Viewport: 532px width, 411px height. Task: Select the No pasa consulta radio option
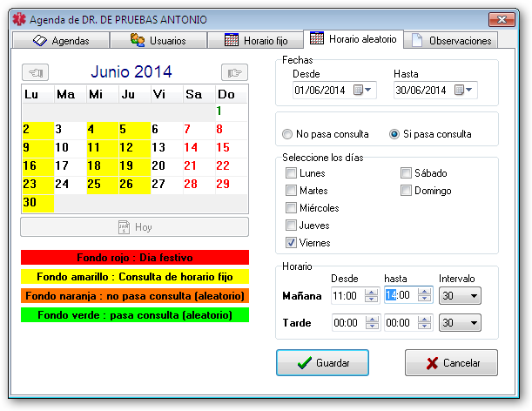(287, 134)
